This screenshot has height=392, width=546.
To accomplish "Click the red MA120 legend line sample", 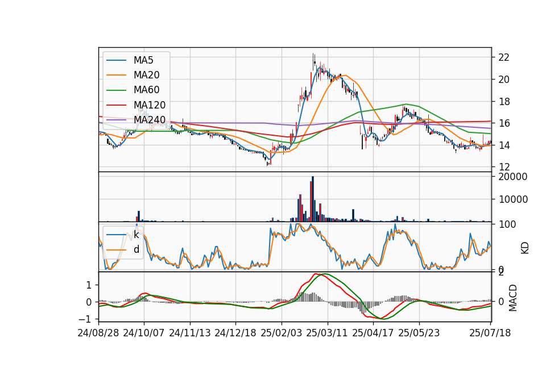I will point(116,105).
